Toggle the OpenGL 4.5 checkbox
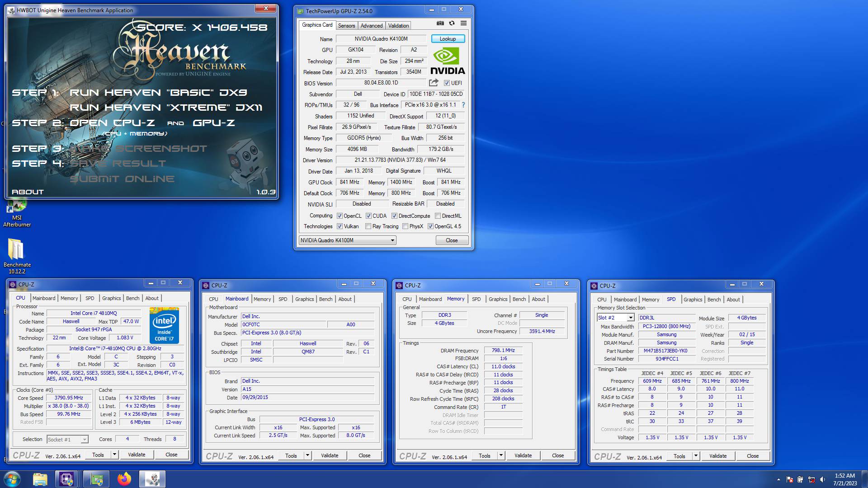868x488 pixels. tap(430, 226)
